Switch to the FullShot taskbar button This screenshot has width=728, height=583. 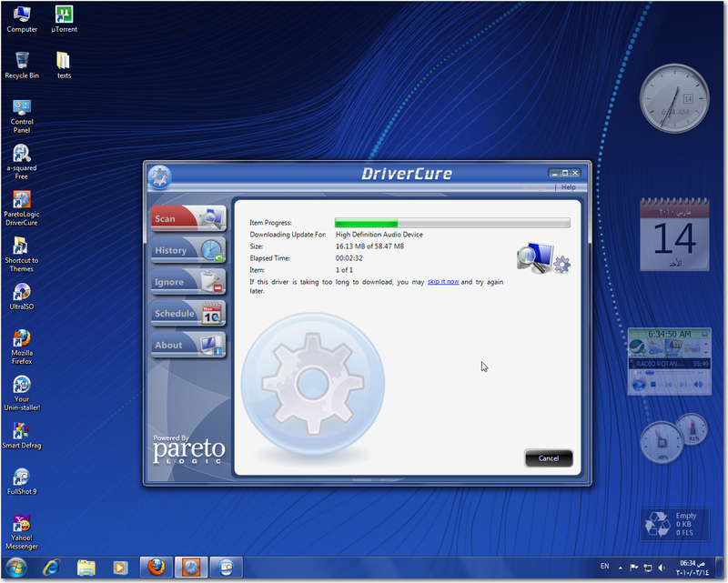pyautogui.click(x=226, y=568)
